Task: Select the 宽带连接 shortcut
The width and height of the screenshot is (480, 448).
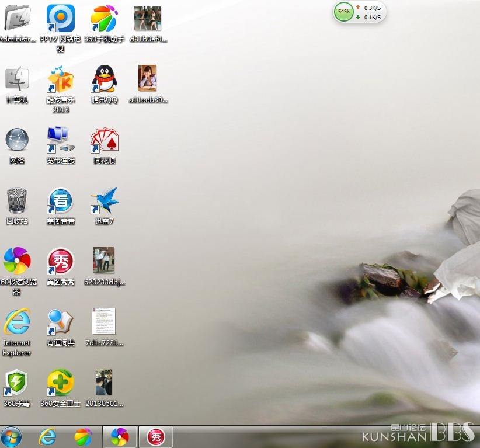Action: coord(61,140)
